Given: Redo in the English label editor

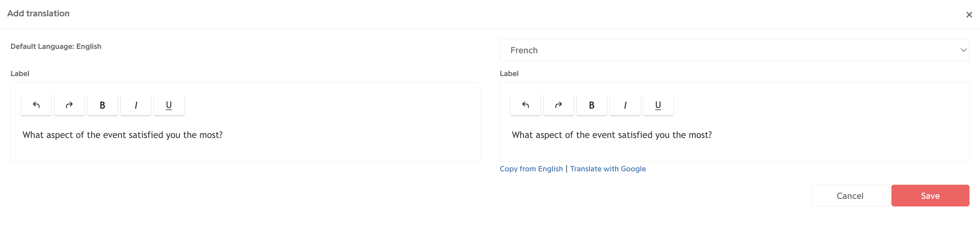Looking at the screenshot, I should [x=69, y=105].
